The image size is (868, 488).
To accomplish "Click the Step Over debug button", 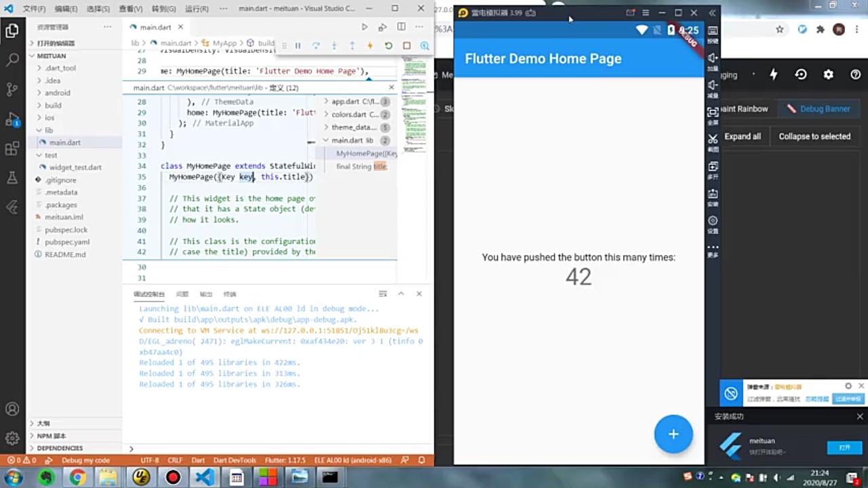I will (316, 45).
